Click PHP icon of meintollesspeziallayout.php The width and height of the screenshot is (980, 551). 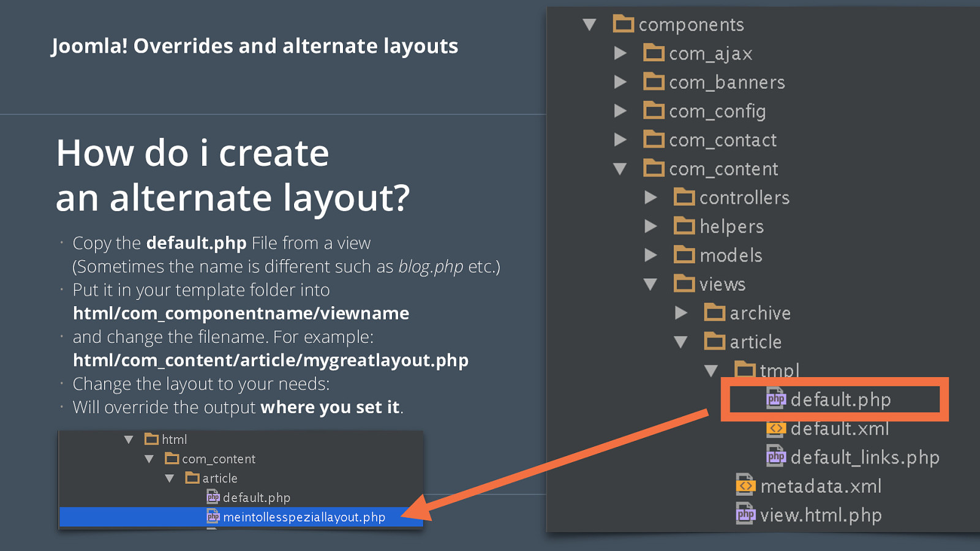[213, 517]
